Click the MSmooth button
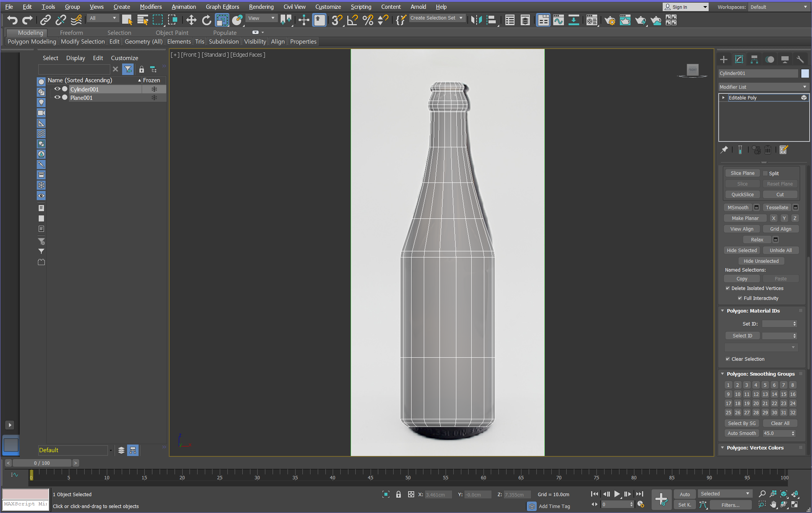The width and height of the screenshot is (812, 513). tap(738, 207)
